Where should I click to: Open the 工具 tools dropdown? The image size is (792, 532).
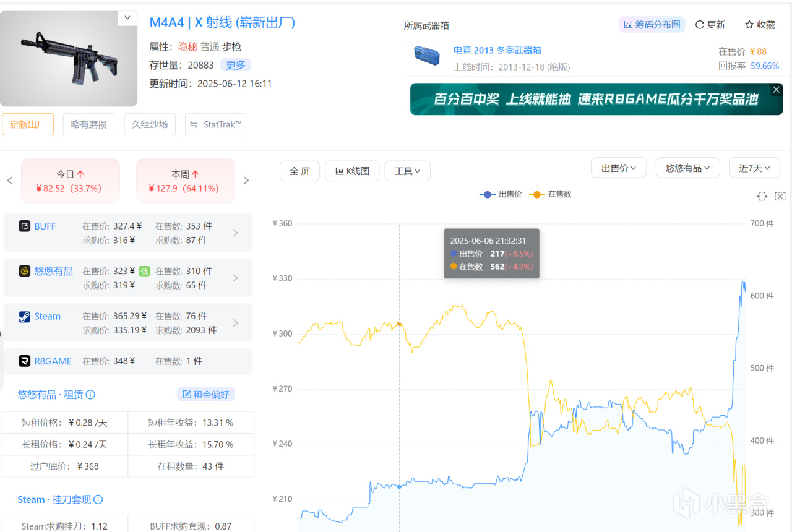[x=407, y=171]
